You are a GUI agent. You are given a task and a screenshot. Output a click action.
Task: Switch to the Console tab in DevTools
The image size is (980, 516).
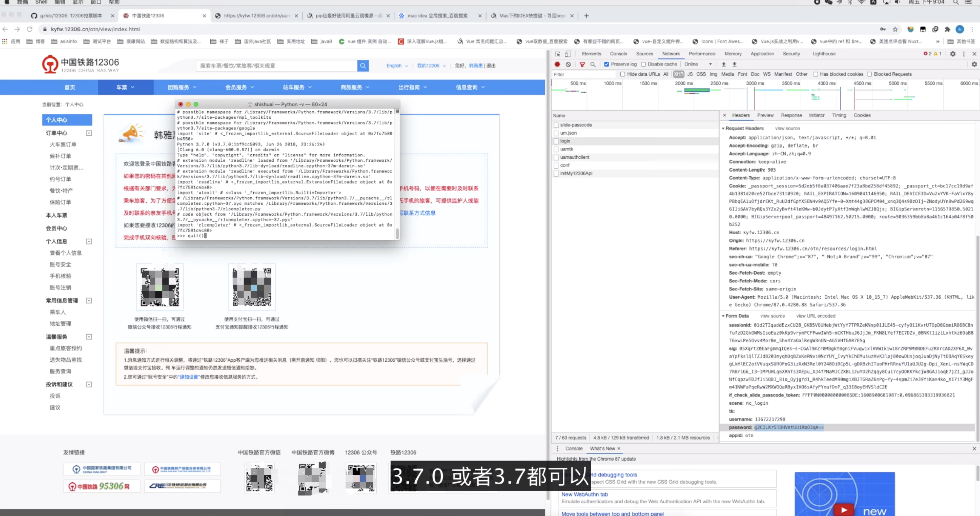[619, 54]
